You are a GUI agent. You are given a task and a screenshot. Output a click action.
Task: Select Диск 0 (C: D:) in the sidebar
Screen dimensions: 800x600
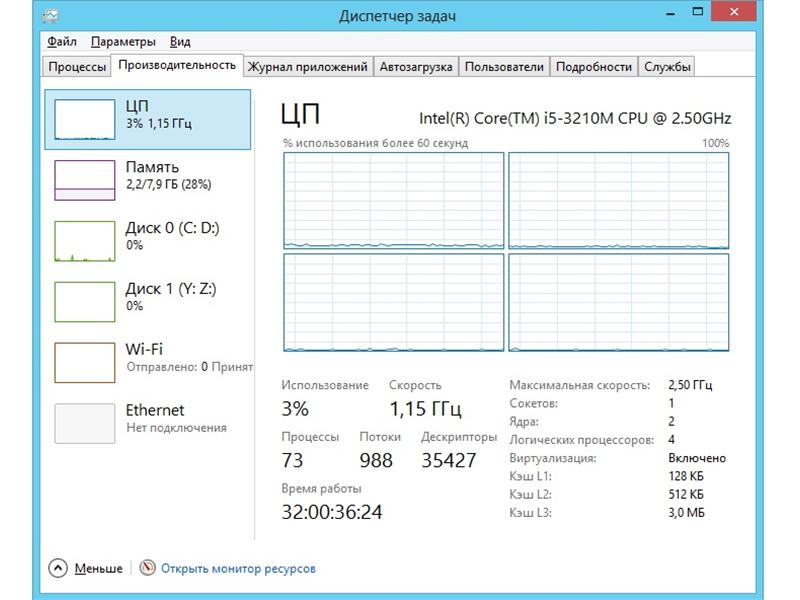click(x=140, y=238)
